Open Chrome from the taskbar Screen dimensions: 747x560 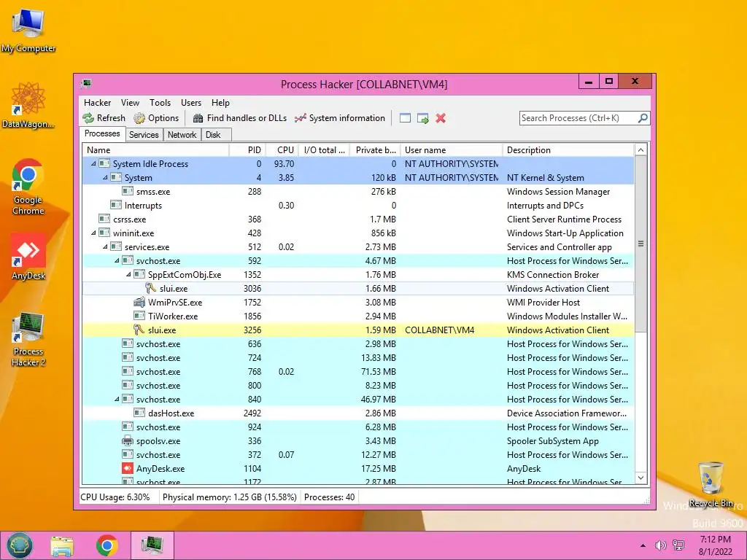(x=107, y=545)
